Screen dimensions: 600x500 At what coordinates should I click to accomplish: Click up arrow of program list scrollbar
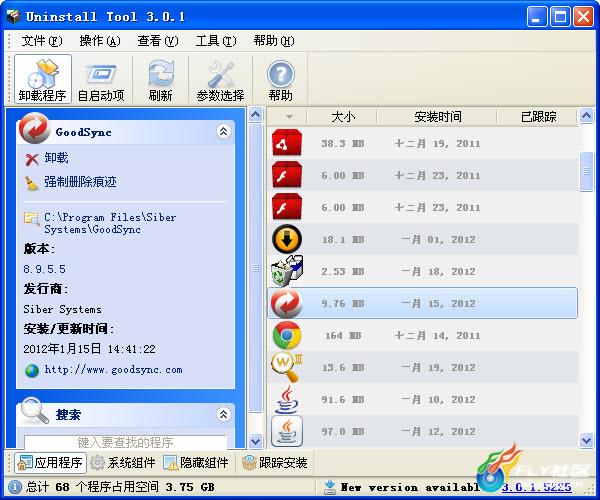[586, 115]
